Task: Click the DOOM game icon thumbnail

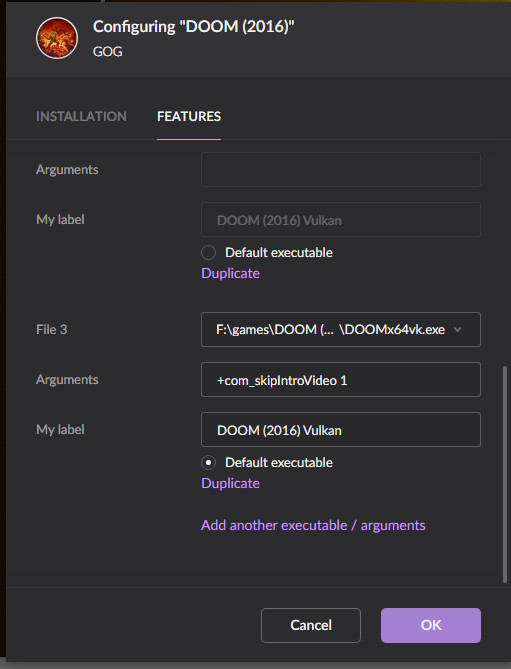Action: point(57,38)
